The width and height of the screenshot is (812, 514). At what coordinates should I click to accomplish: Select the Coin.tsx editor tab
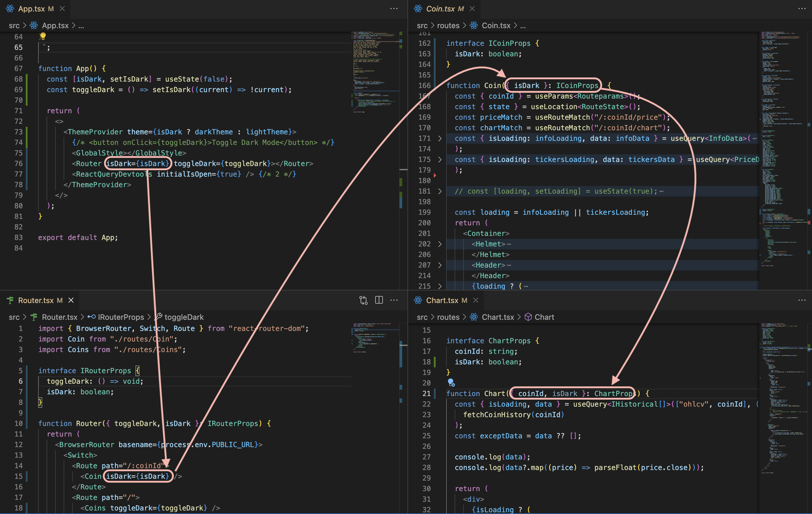click(x=440, y=9)
